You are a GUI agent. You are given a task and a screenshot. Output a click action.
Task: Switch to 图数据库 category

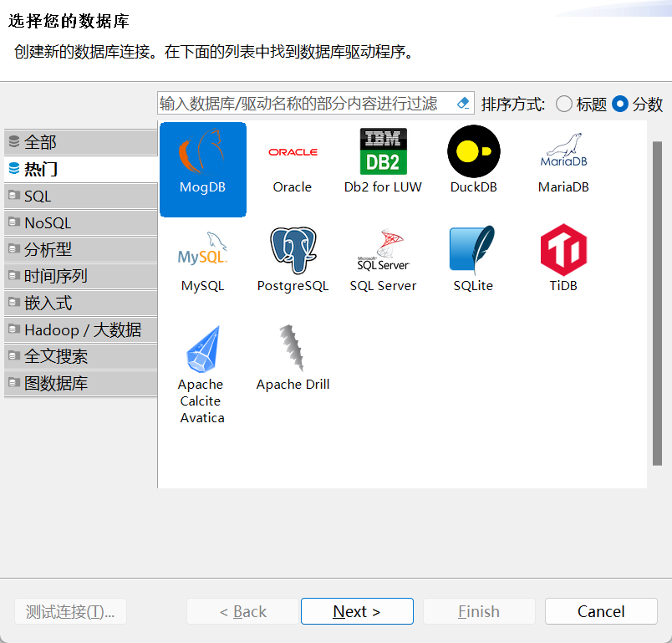pos(81,383)
